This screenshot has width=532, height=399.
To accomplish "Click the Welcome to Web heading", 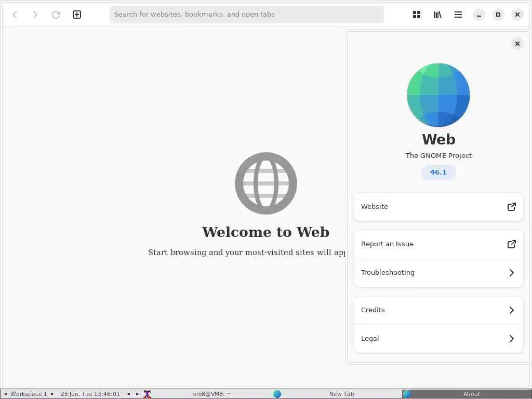I will [x=265, y=232].
